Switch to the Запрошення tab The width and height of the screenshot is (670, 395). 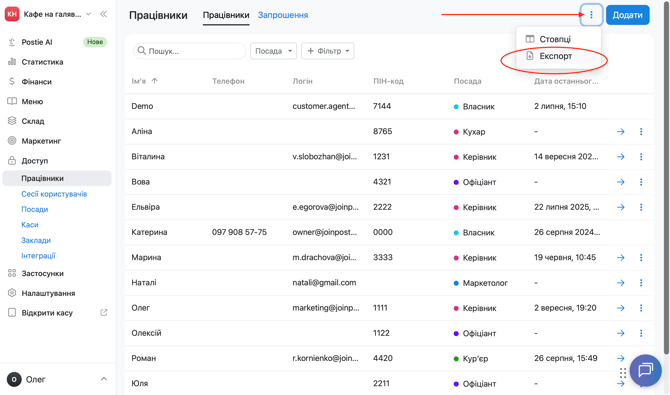tap(283, 15)
